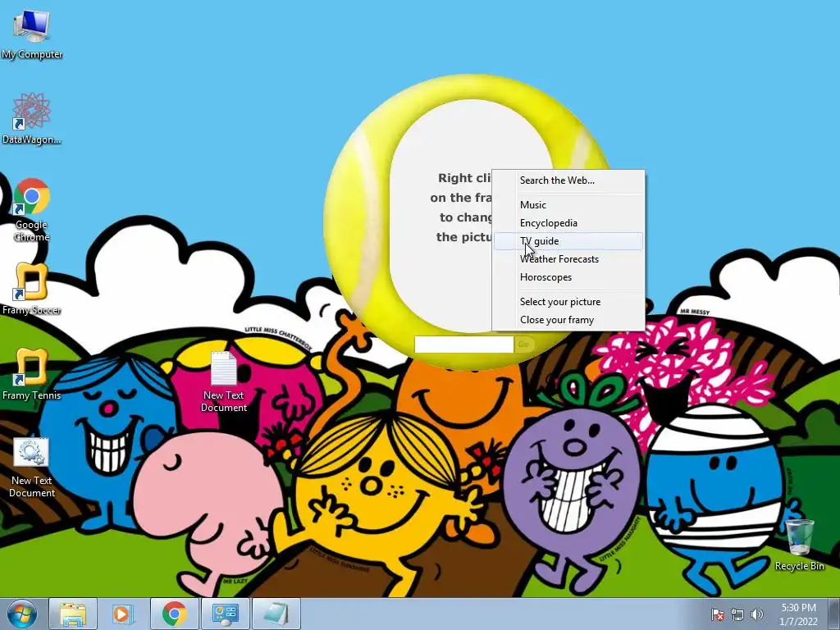Open Windows Explorer from the taskbar
The image size is (840, 630).
point(73,614)
